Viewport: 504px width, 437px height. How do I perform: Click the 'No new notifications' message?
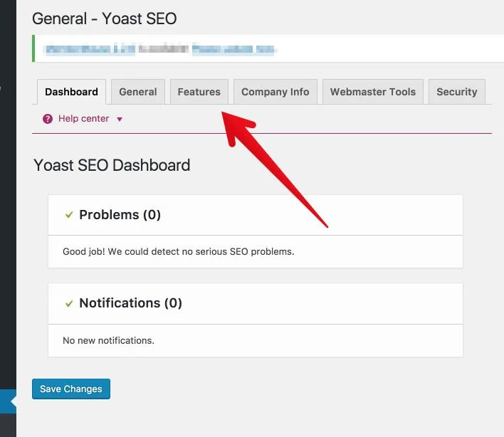point(108,340)
